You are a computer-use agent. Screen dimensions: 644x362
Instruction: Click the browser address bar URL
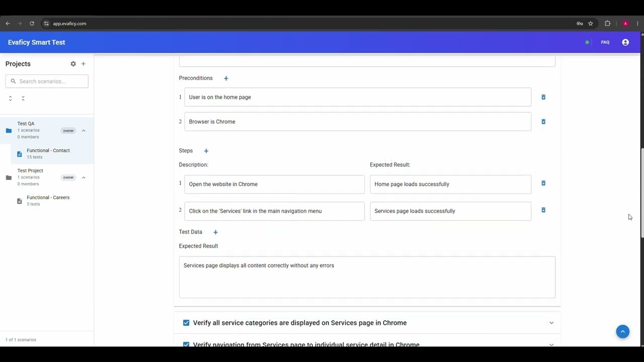69,24
